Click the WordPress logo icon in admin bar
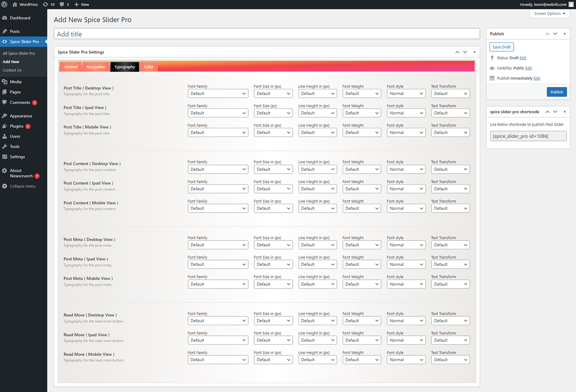Viewport: 576px width, 392px height. (4, 4)
